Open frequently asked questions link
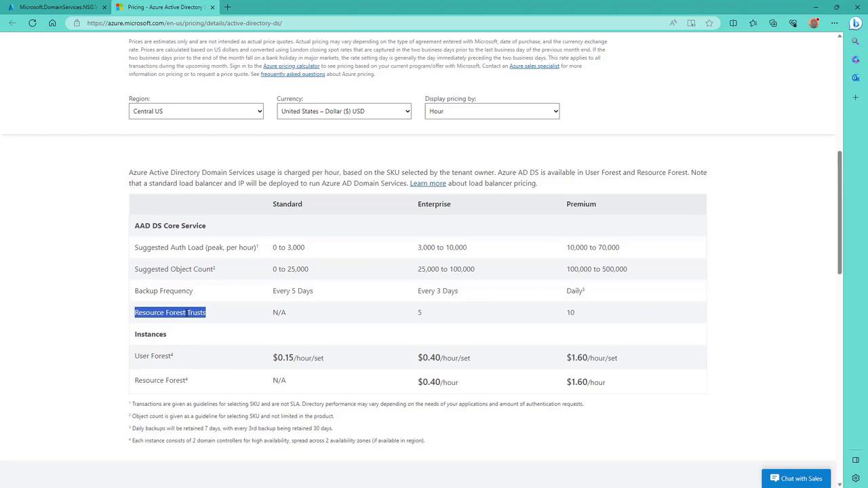The image size is (868, 488). (x=293, y=74)
